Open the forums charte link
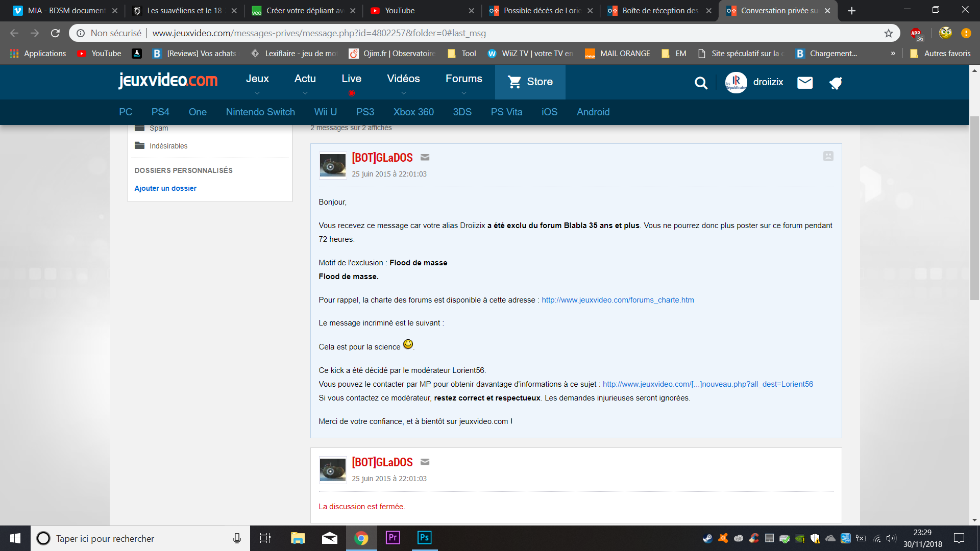This screenshot has height=551, width=980. [x=618, y=300]
